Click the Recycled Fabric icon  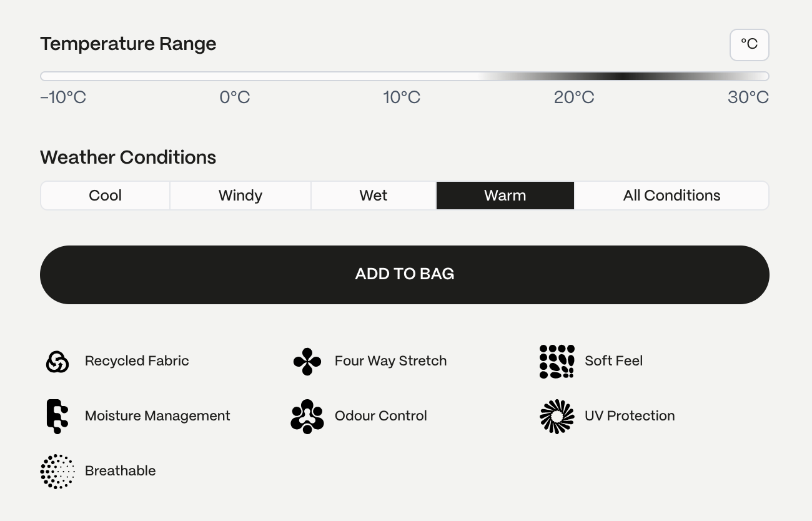(57, 361)
